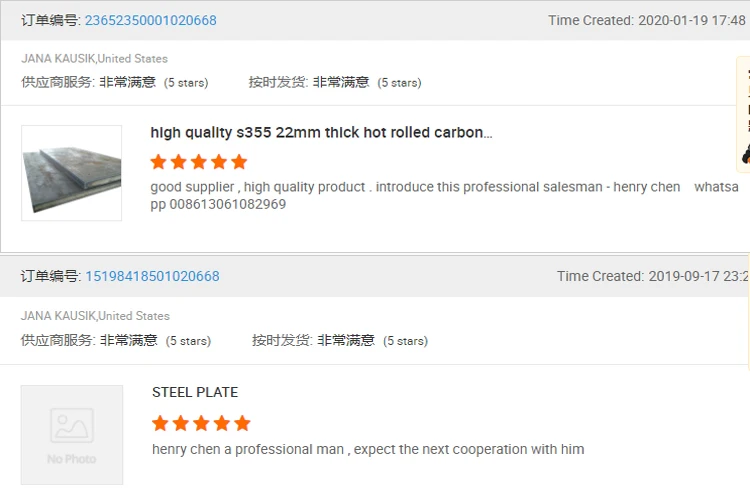Click second star of s355 carbon review

point(179,162)
